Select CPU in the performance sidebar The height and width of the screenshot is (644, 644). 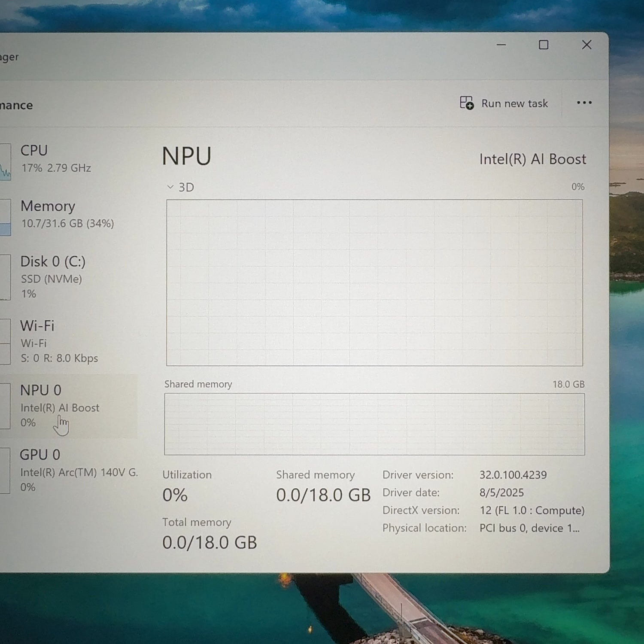pyautogui.click(x=56, y=159)
